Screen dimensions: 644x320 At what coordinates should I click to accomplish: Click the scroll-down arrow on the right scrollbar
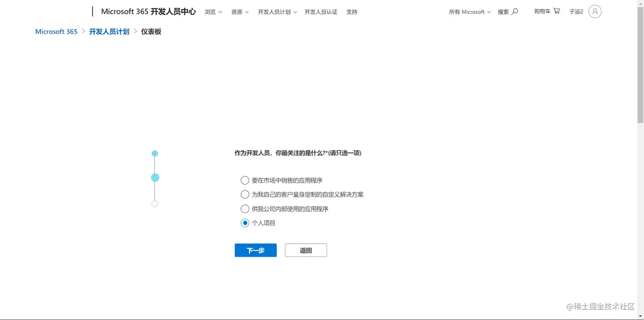[x=641, y=315]
